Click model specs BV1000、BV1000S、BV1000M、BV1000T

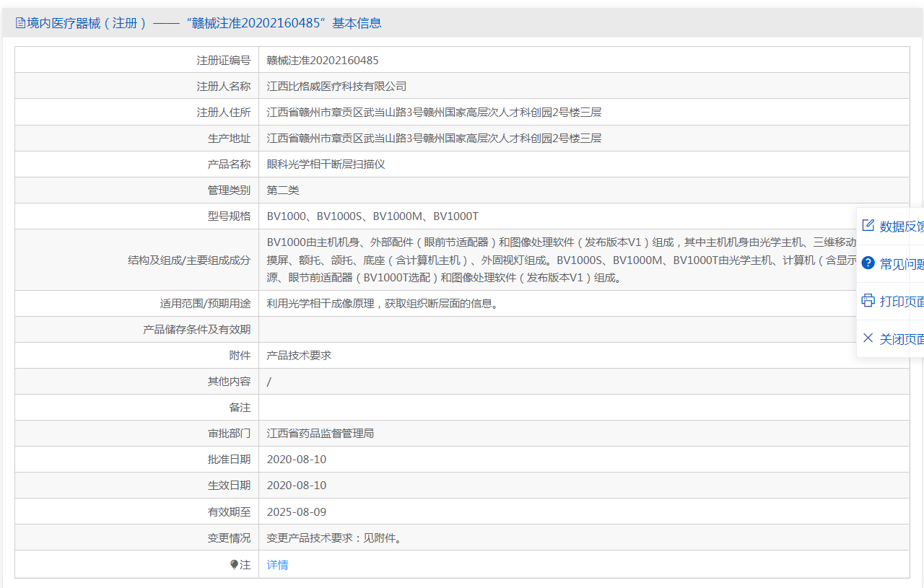coord(372,216)
